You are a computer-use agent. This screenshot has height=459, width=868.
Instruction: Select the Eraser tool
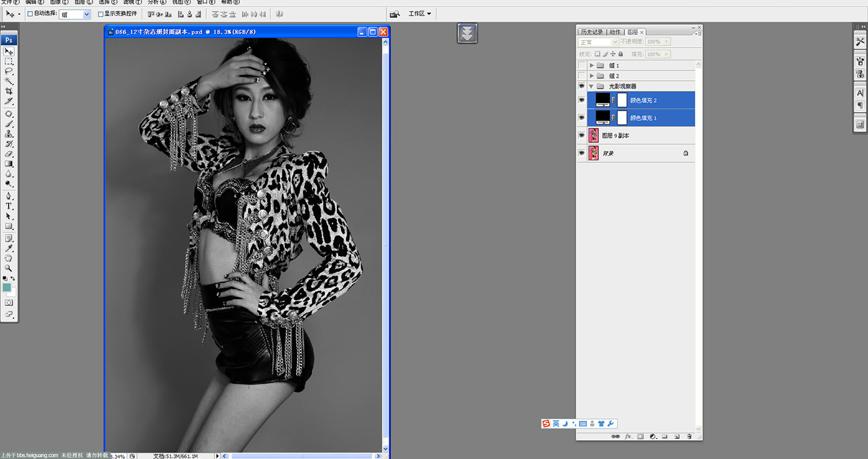(x=9, y=154)
